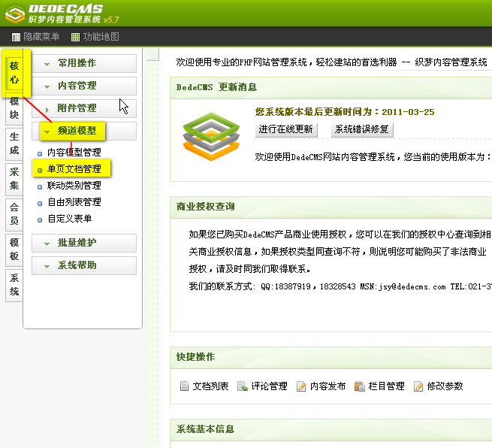Click the 快捷操作 panel header

[331, 357]
